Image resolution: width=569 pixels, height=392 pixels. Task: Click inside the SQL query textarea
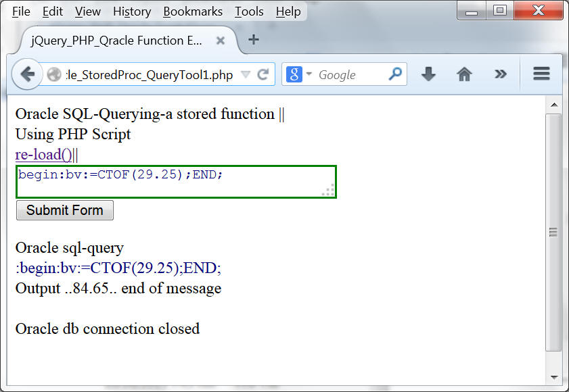point(177,182)
